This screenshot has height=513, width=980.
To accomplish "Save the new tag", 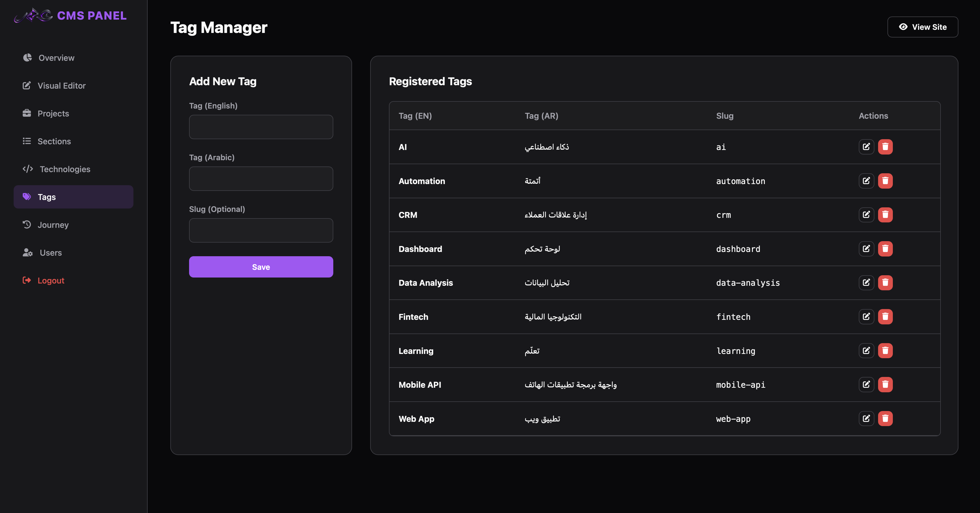I will (x=261, y=267).
